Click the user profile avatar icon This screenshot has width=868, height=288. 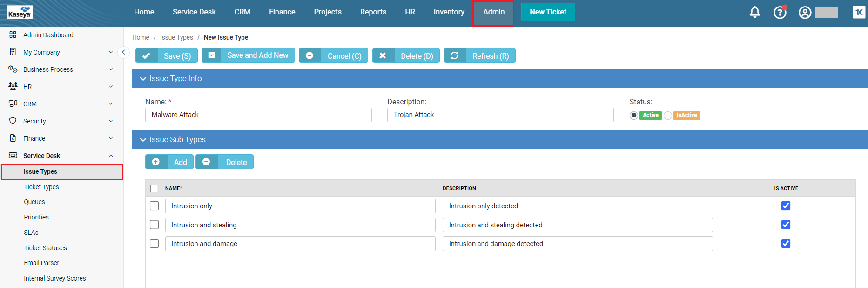coord(805,12)
